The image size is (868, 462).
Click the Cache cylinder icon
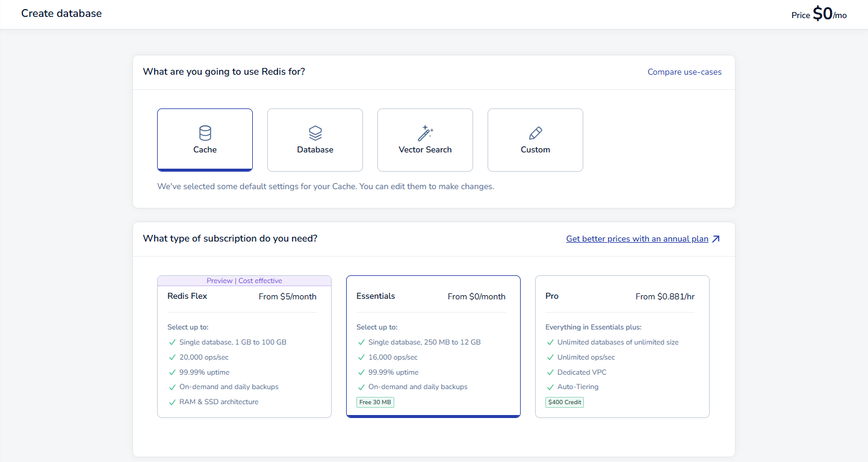[x=205, y=133]
